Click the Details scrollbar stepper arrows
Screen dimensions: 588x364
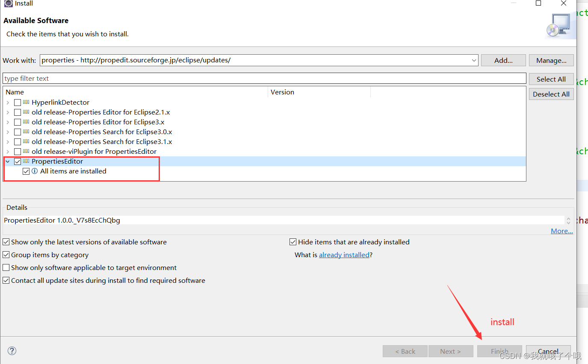(x=568, y=220)
